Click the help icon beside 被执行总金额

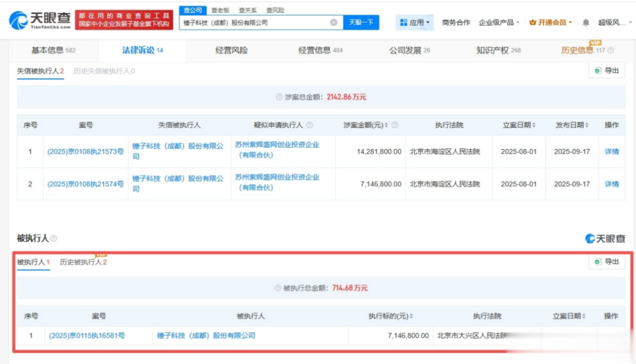(x=278, y=288)
